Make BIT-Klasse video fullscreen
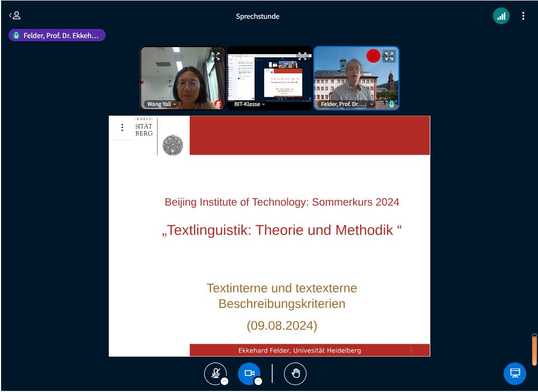 tap(302, 56)
